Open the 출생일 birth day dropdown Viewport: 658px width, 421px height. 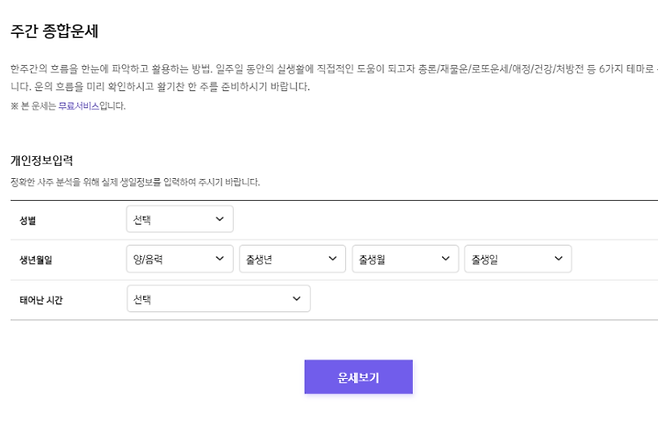click(x=518, y=259)
